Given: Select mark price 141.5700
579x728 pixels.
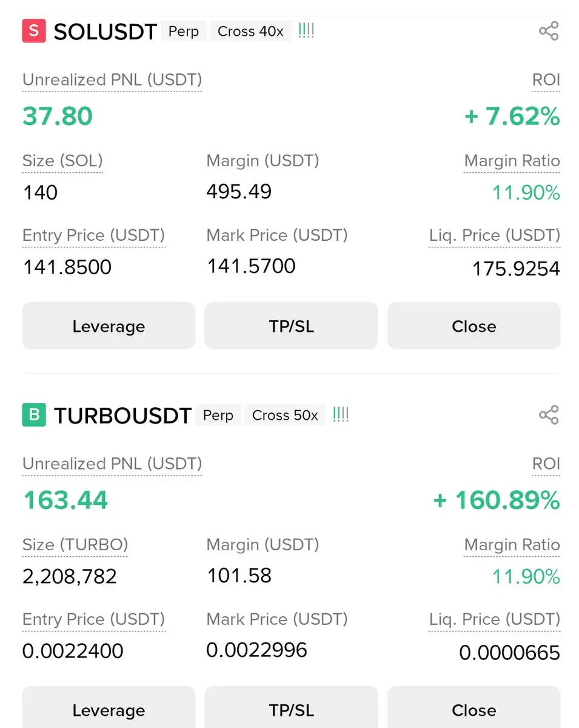Looking at the screenshot, I should pyautogui.click(x=251, y=266).
